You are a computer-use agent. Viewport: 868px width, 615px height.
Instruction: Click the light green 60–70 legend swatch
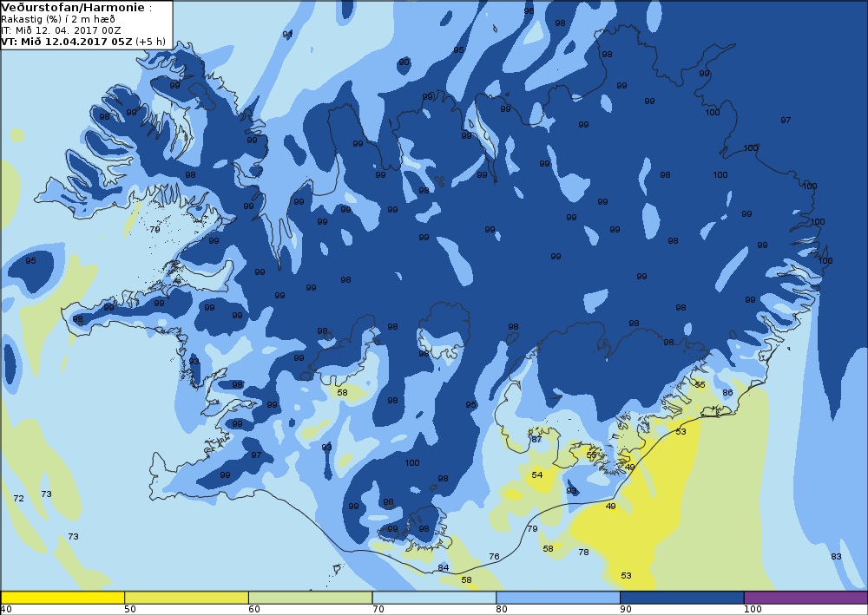coord(311,598)
